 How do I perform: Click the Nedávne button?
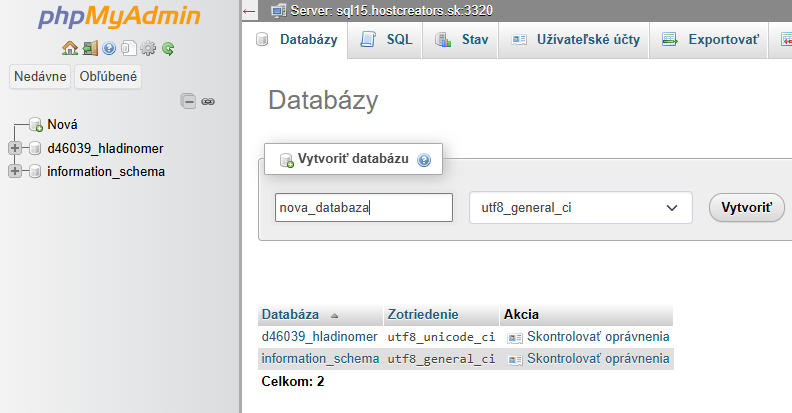pyautogui.click(x=40, y=77)
